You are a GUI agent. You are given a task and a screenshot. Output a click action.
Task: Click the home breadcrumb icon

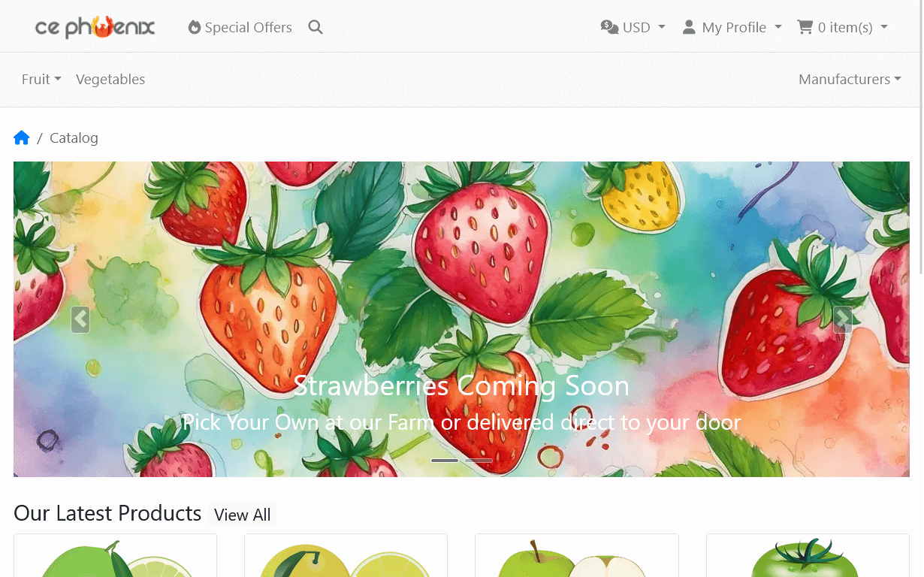(x=21, y=137)
